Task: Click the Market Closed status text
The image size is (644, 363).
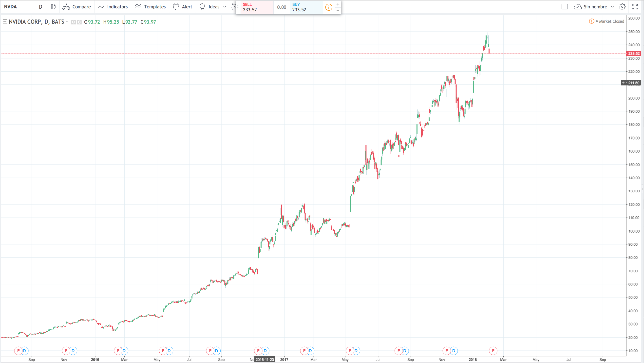Action: click(x=611, y=21)
